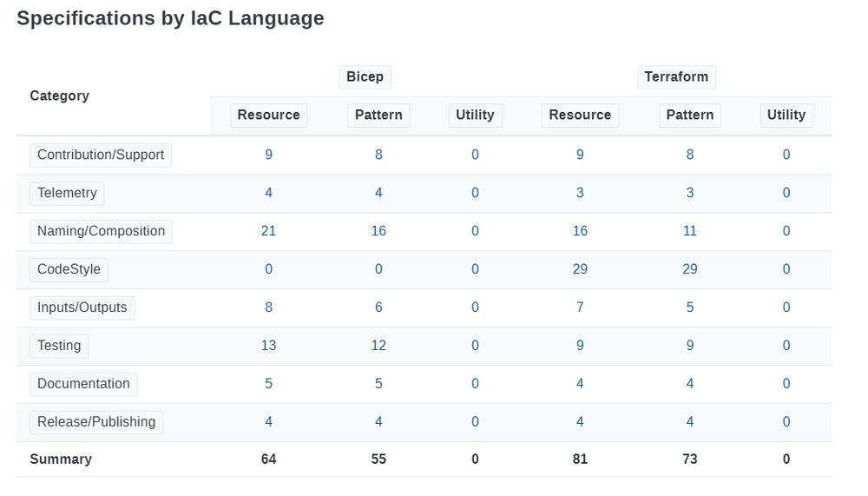Open the Documentation category
This screenshot has width=868, height=496.
[x=83, y=385]
